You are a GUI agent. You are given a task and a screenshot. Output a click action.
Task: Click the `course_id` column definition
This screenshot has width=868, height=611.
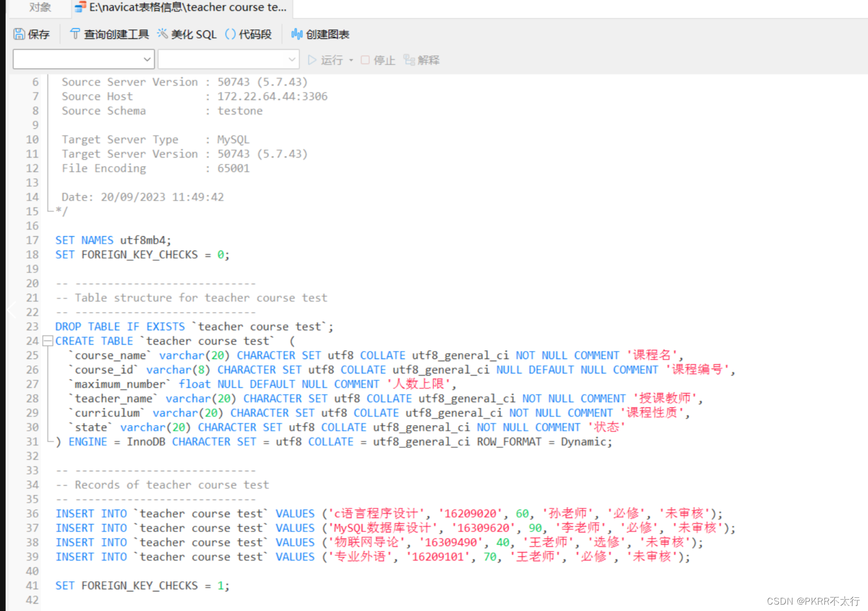401,370
